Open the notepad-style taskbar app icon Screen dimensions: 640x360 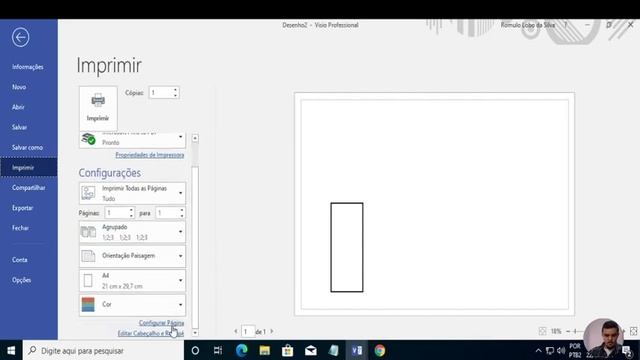tap(333, 351)
